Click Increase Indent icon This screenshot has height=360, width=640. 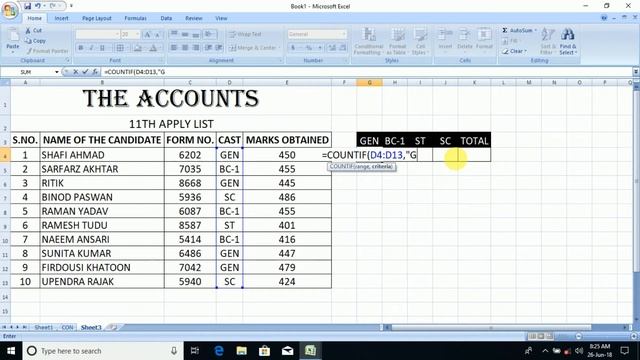pos(219,48)
